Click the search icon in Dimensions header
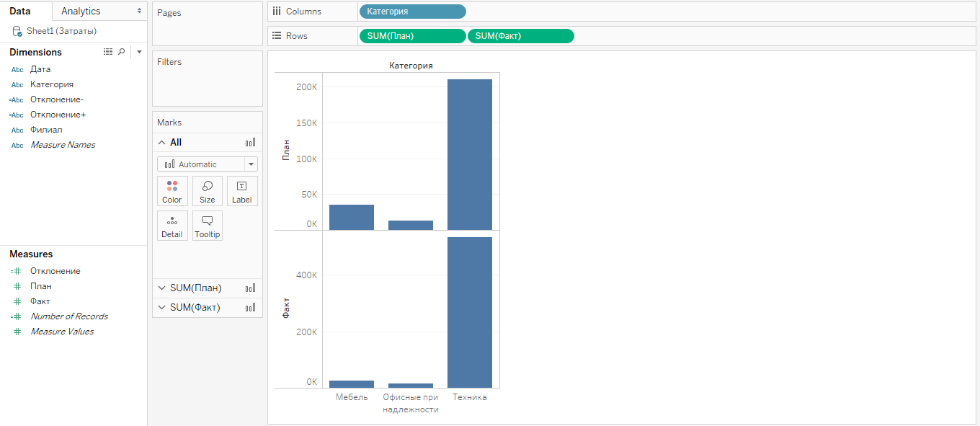 point(122,52)
